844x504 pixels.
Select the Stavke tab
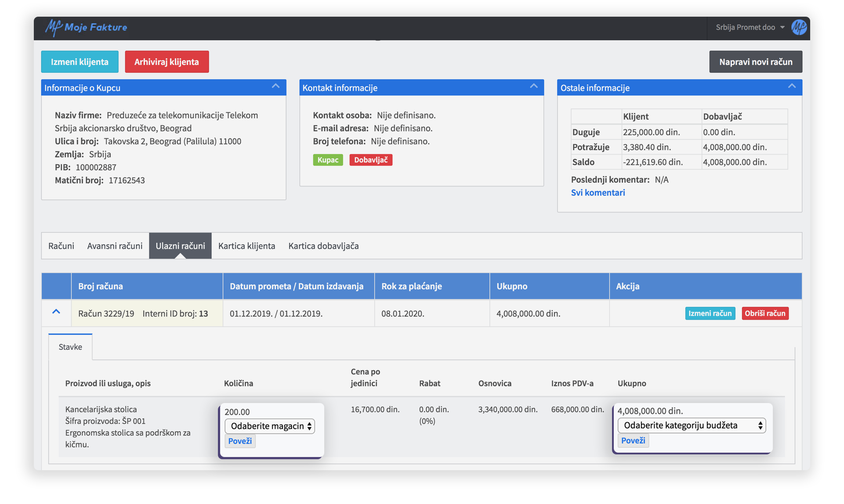[x=70, y=347]
